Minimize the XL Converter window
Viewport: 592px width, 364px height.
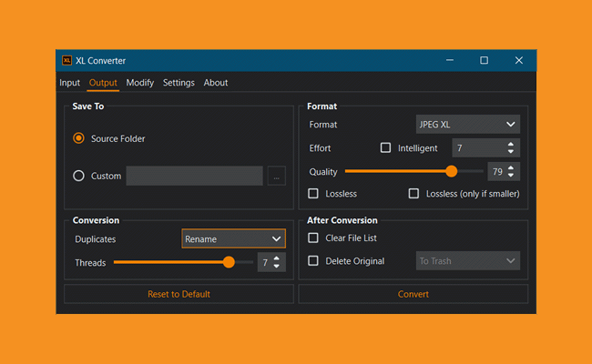450,60
